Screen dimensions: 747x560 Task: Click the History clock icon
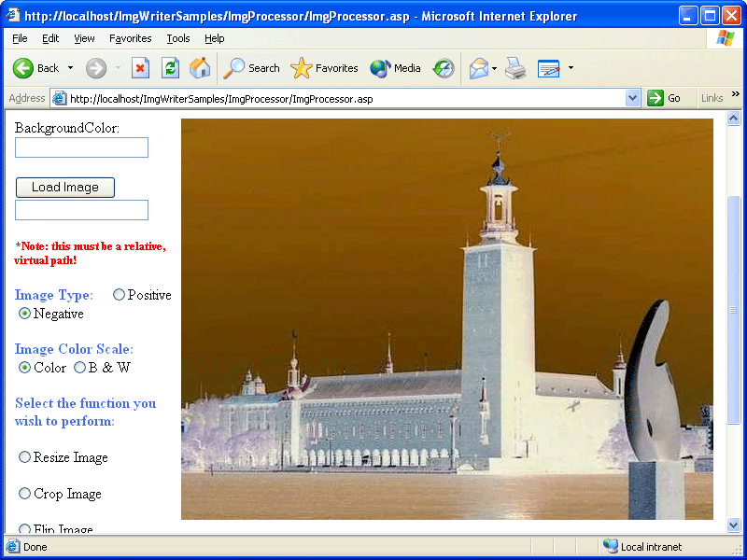tap(444, 68)
